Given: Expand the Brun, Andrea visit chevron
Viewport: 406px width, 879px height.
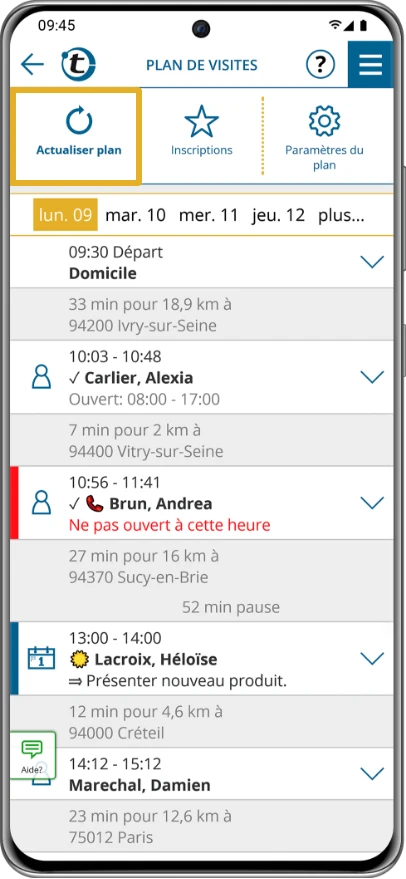Looking at the screenshot, I should point(372,503).
